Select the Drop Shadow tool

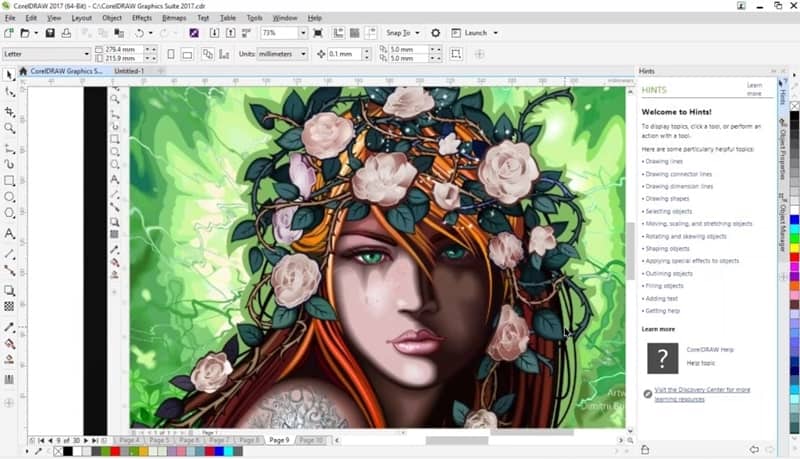9,290
